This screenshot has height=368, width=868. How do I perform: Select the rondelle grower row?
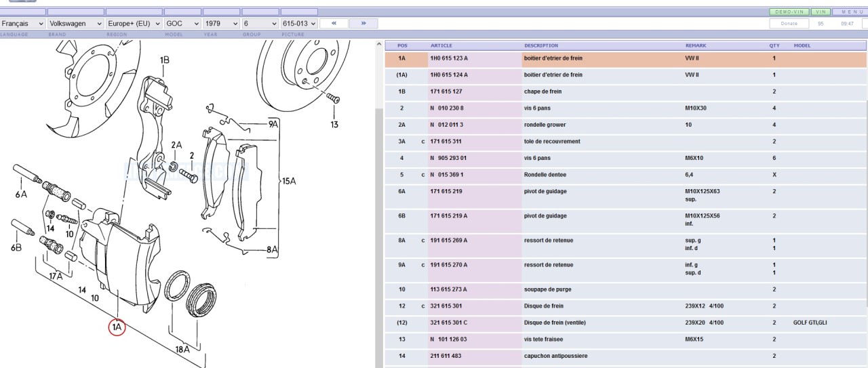point(625,125)
